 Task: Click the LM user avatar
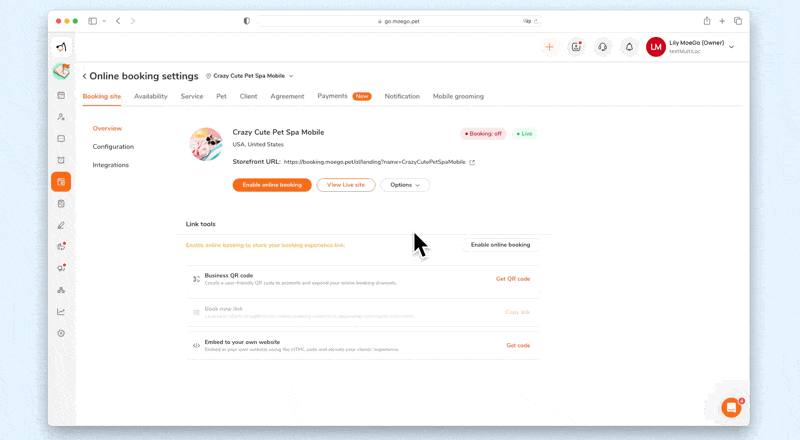tap(656, 47)
